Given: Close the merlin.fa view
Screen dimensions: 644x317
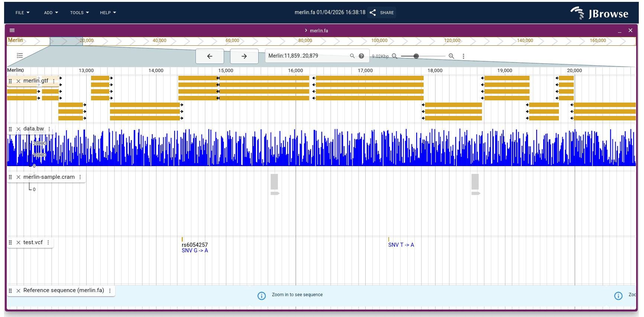Looking at the screenshot, I should click(630, 30).
